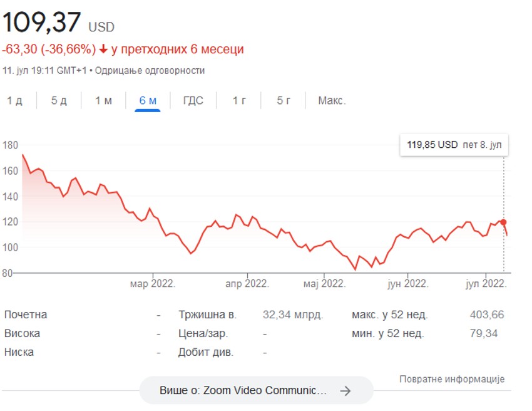Viewport: 532px width, 411px height.
Task: Click the 109,37 current price heading
Action: coord(42,23)
